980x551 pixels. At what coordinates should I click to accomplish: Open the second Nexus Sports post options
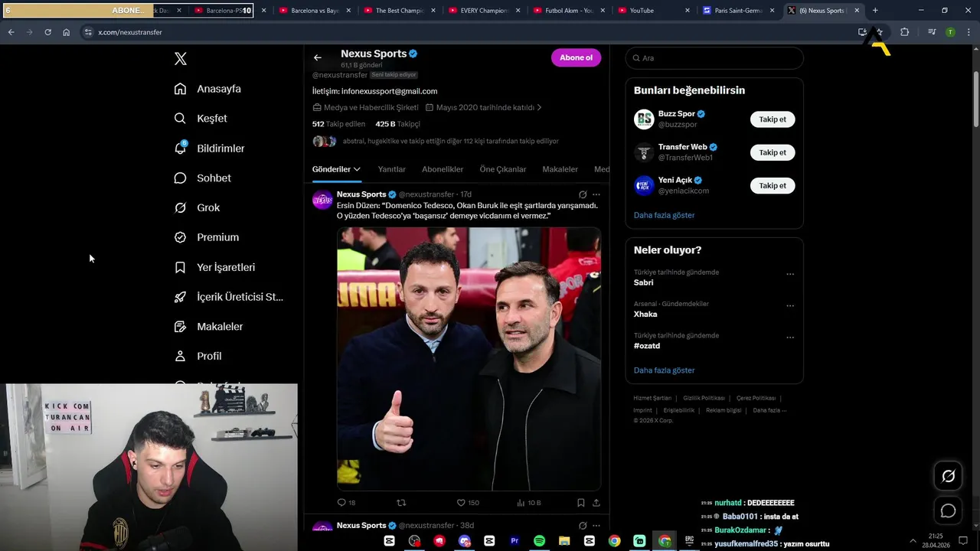[x=596, y=526]
